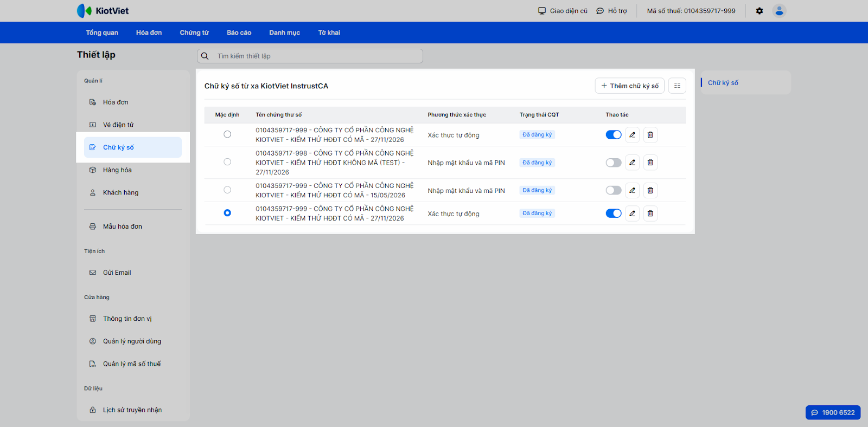
Task: Click the Thiết lập page title
Action: tap(96, 55)
